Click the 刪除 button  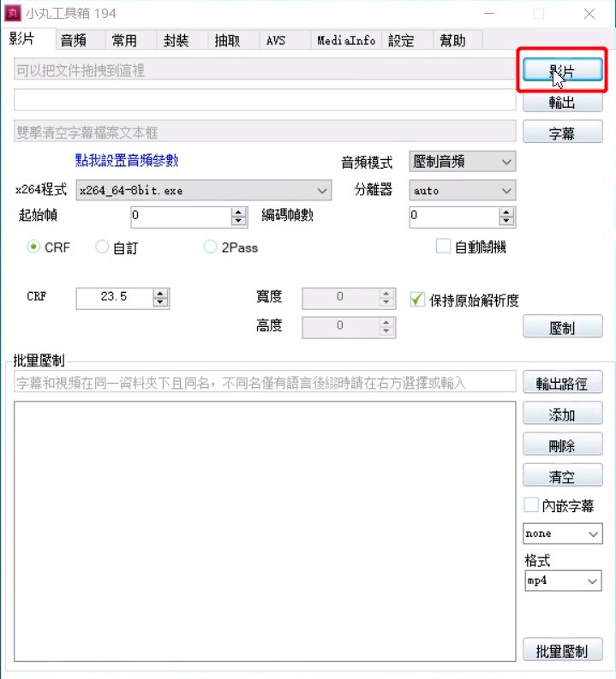click(x=562, y=444)
